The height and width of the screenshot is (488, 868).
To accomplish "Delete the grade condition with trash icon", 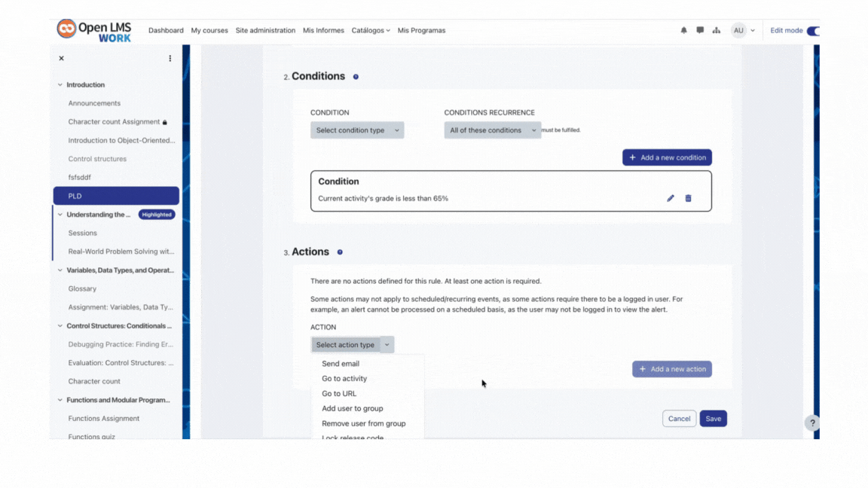I will pyautogui.click(x=688, y=198).
